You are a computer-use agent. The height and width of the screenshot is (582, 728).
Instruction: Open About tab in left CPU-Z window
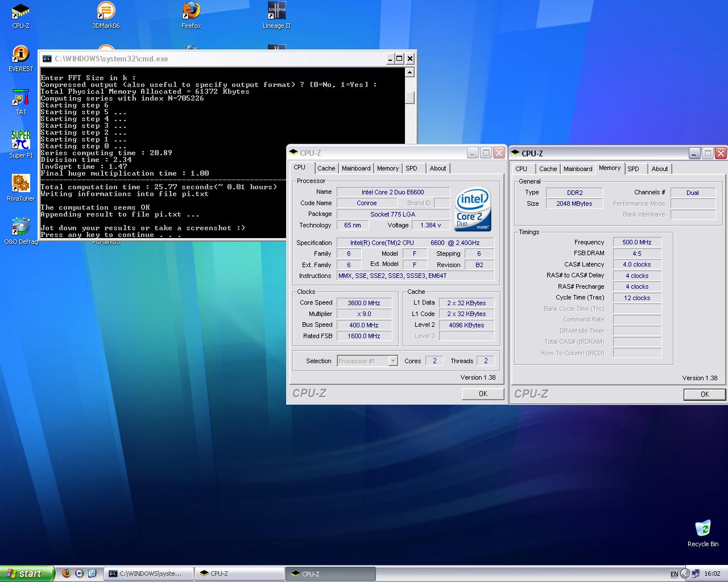tap(438, 168)
